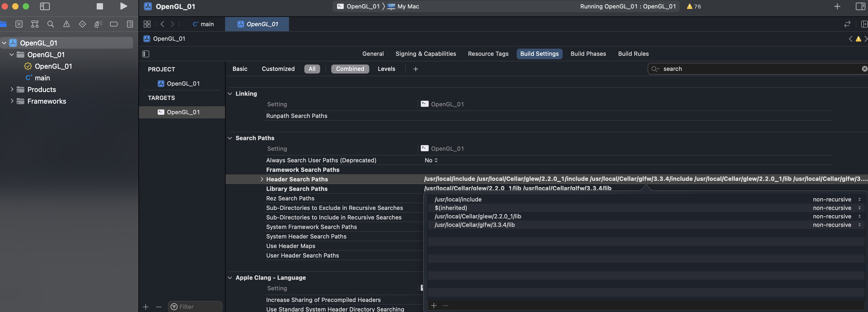Open the symbol navigator
This screenshot has width=868, height=312.
[35, 24]
